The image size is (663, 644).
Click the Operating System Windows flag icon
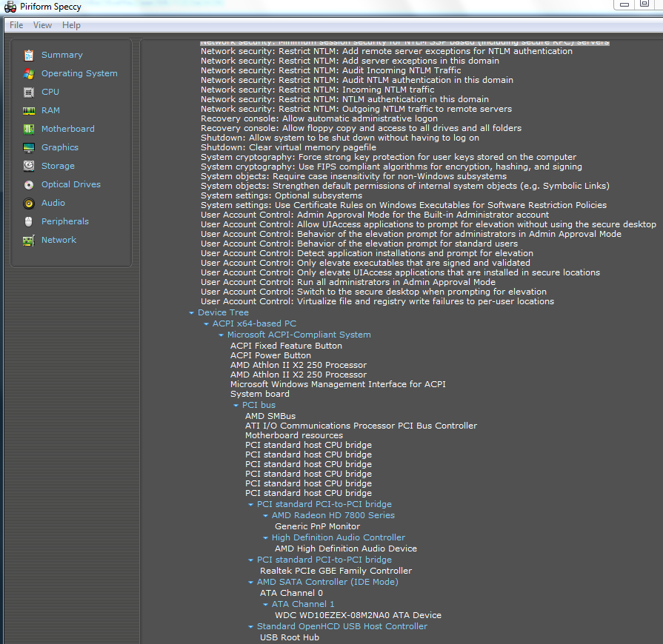click(x=29, y=73)
